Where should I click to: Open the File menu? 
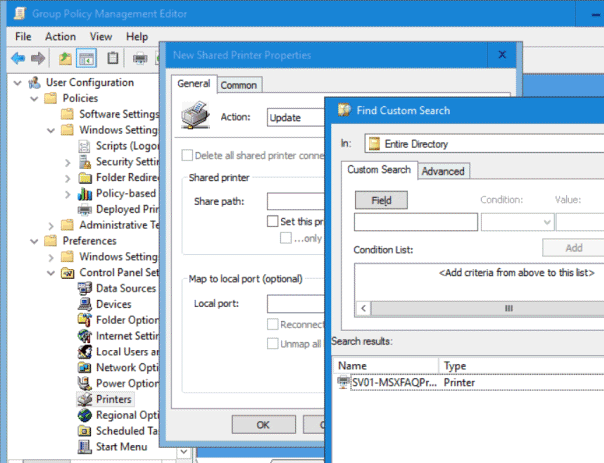pyautogui.click(x=23, y=37)
